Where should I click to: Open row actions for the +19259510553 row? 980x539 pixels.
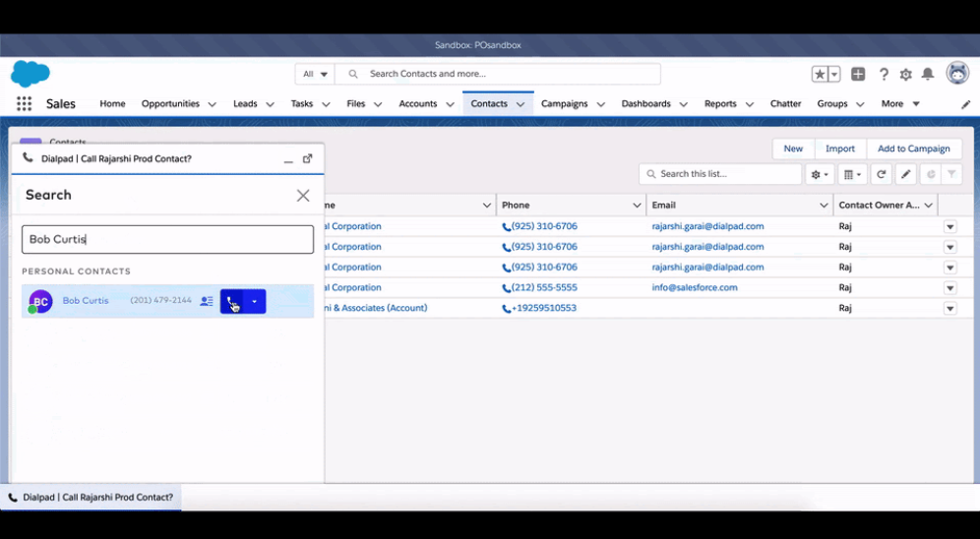[x=950, y=309]
